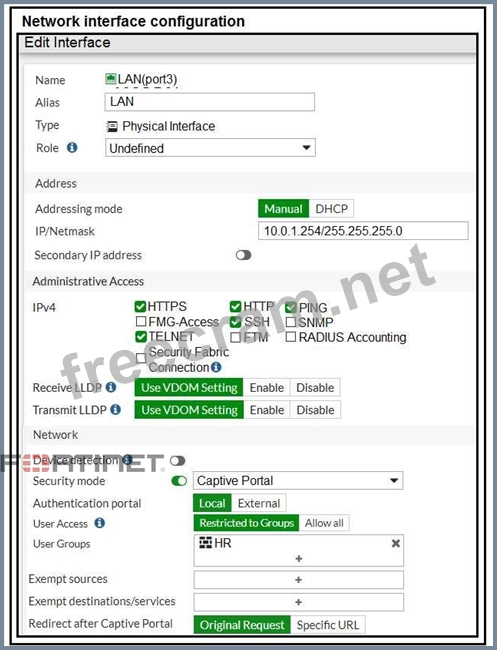Enable the SNMP checkbox
The height and width of the screenshot is (650, 497).
(291, 322)
